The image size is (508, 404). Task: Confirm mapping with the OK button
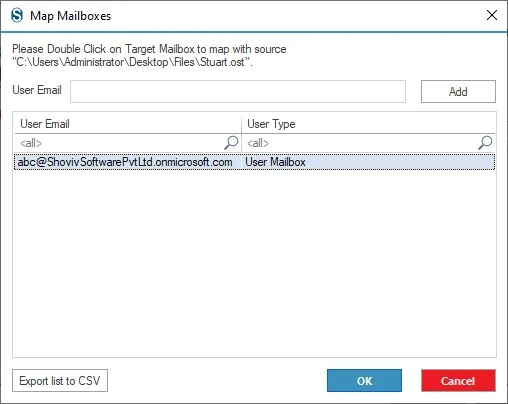(364, 380)
